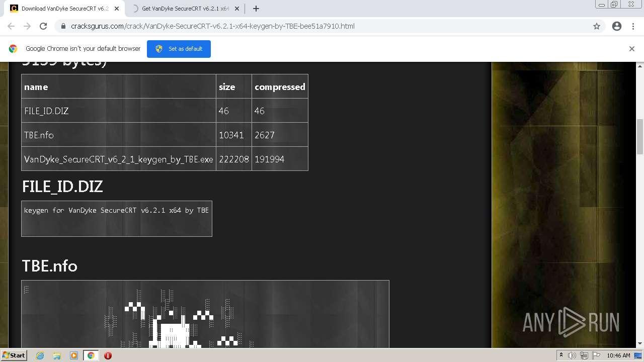Image resolution: width=644 pixels, height=362 pixels.
Task: Minimize the Chrome window
Action: coord(602,4)
